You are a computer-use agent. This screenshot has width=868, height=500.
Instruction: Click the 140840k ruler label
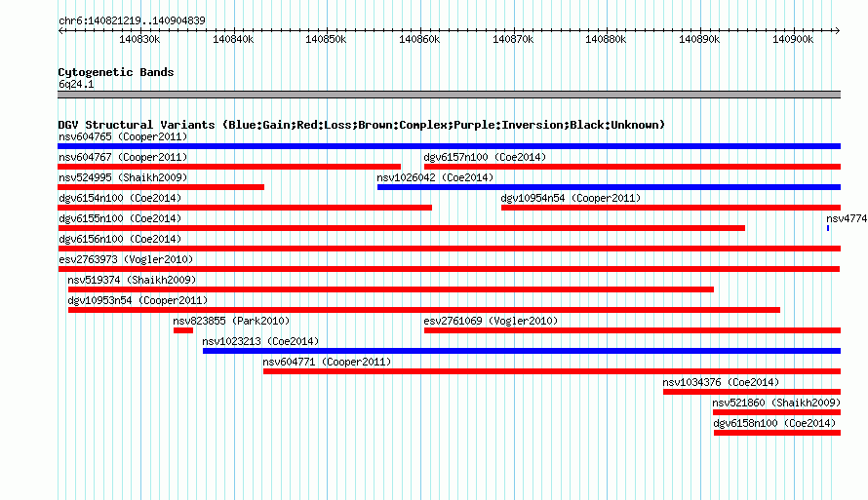(233, 39)
